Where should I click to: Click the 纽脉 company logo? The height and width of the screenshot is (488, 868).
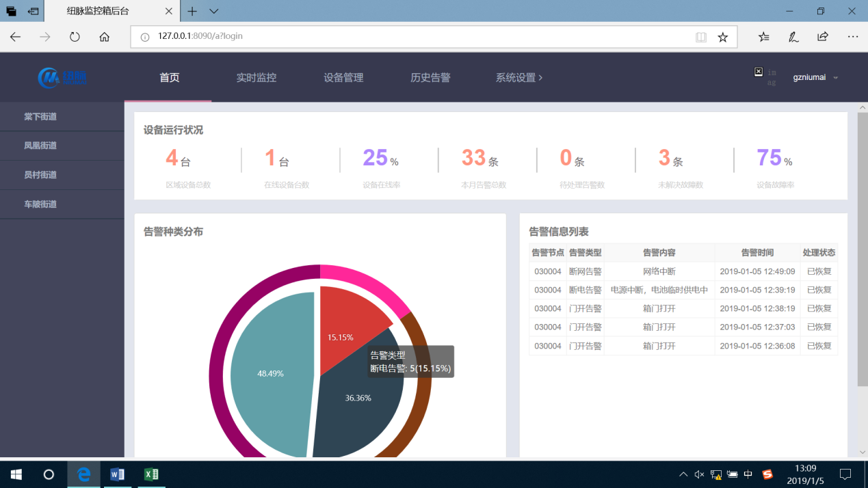(62, 77)
